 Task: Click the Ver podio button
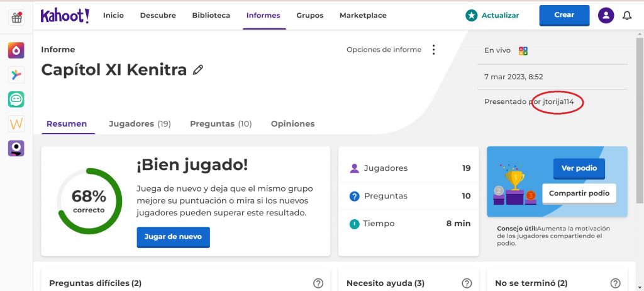[x=579, y=169]
